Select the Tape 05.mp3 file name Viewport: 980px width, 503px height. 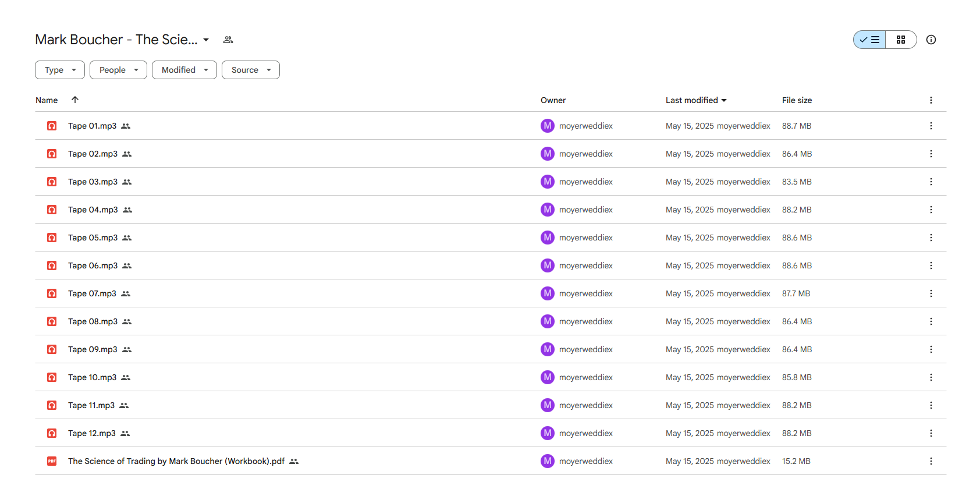click(93, 238)
